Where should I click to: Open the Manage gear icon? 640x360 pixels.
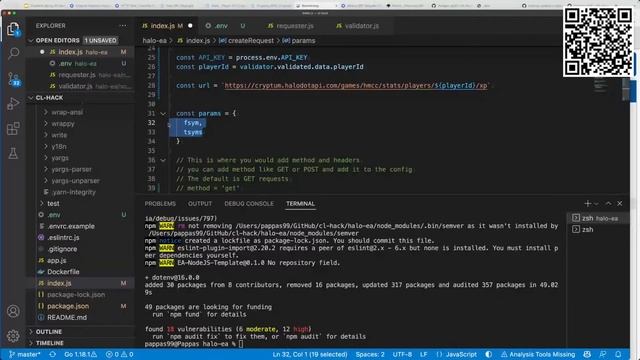[x=13, y=336]
